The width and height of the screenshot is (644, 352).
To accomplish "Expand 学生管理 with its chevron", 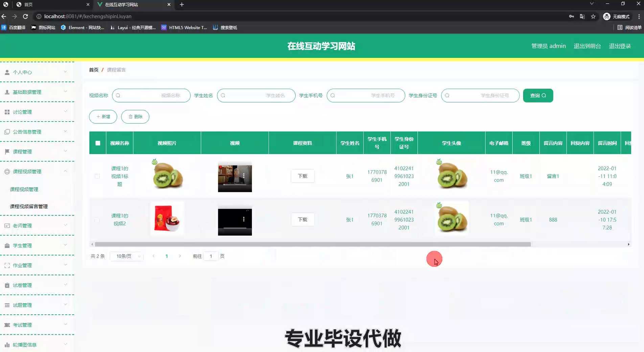I will click(x=65, y=245).
